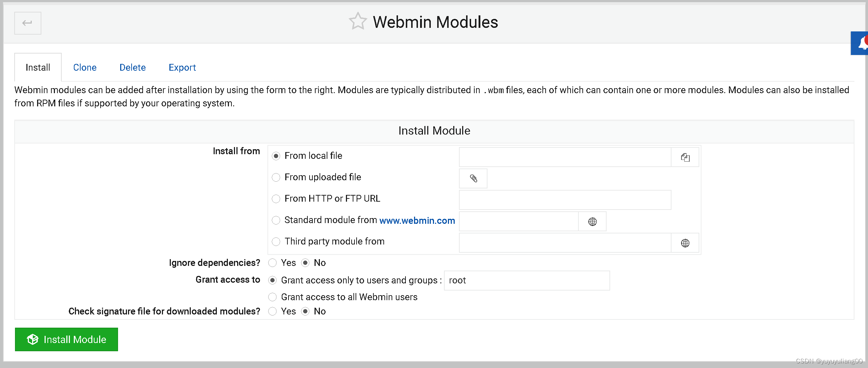Click the back arrow navigation icon
The height and width of the screenshot is (368, 868).
(x=27, y=23)
